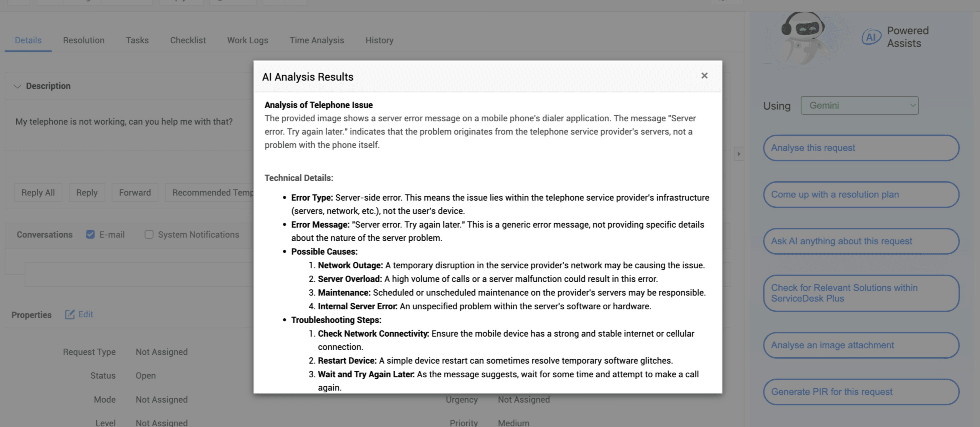
Task: Click Generate PIR for this request
Action: (861, 392)
